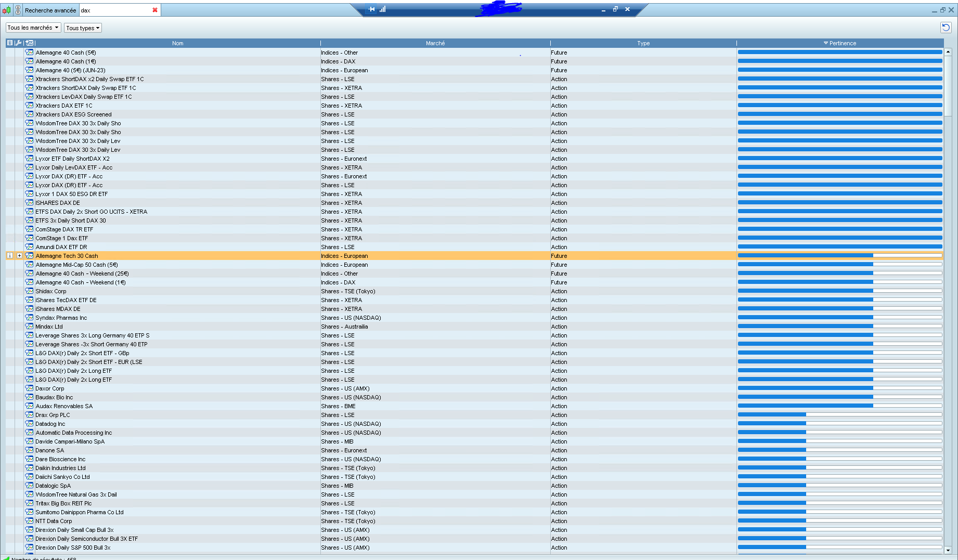The image size is (958, 560).
Task: Expand the Allemagne Tech 30 Cash row
Action: (x=19, y=256)
